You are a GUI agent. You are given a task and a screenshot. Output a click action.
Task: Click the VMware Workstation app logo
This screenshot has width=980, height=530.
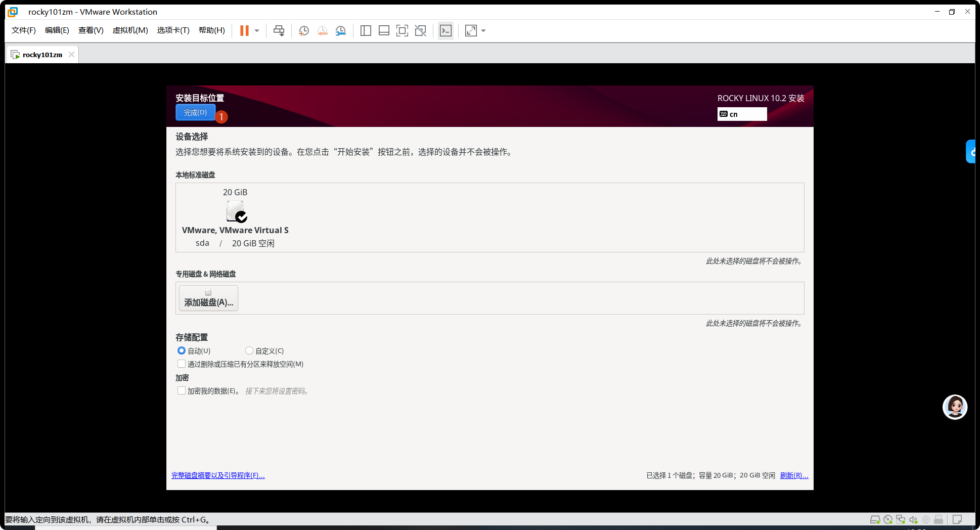(x=13, y=12)
